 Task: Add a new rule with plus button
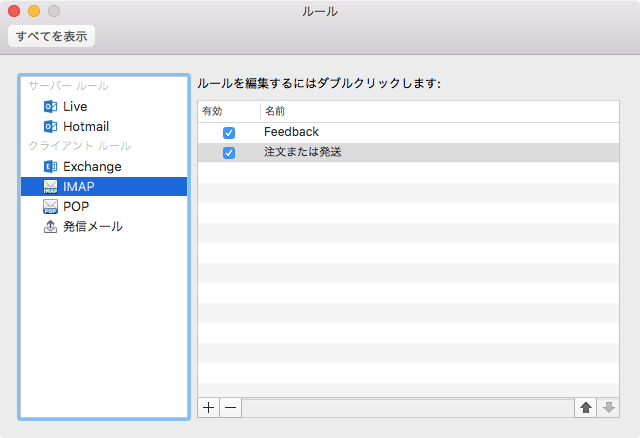click(x=209, y=408)
